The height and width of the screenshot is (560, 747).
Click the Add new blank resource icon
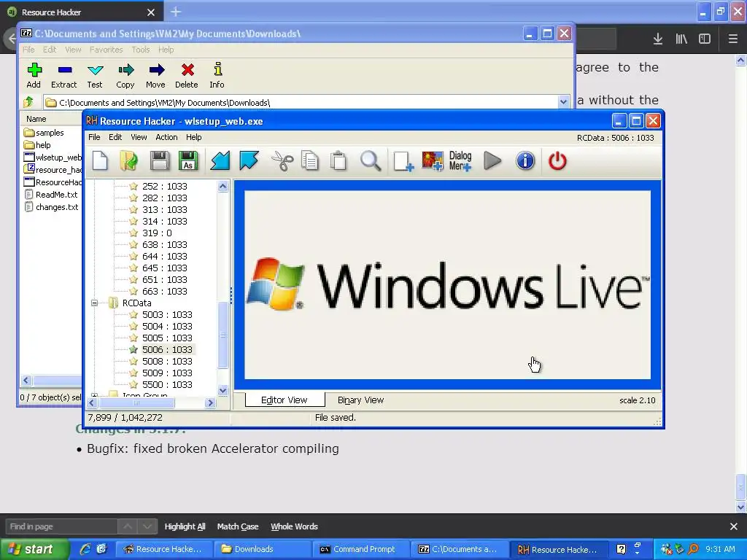tap(403, 161)
